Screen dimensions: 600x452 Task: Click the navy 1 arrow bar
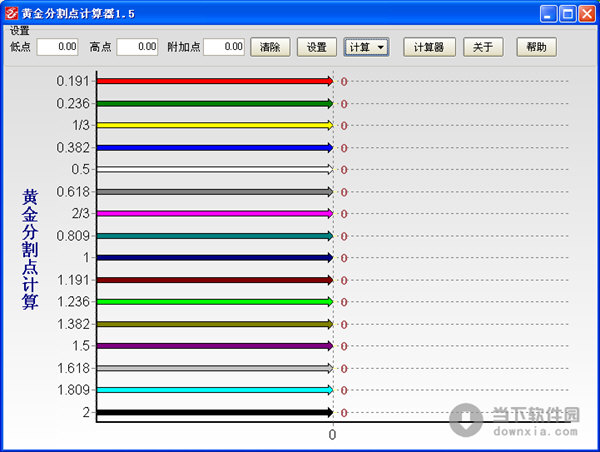pyautogui.click(x=215, y=258)
